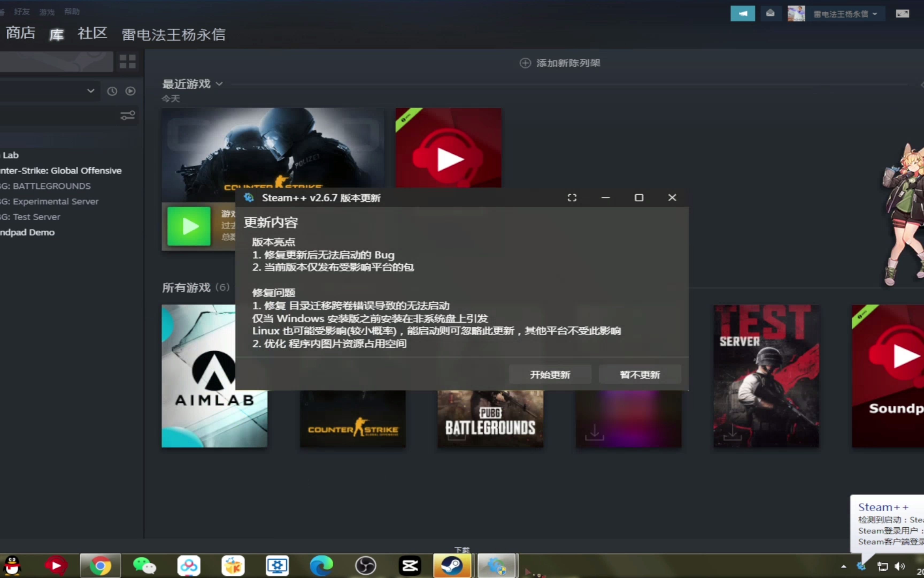Open the Counter-Strike card under 最近游戏

pyautogui.click(x=273, y=154)
